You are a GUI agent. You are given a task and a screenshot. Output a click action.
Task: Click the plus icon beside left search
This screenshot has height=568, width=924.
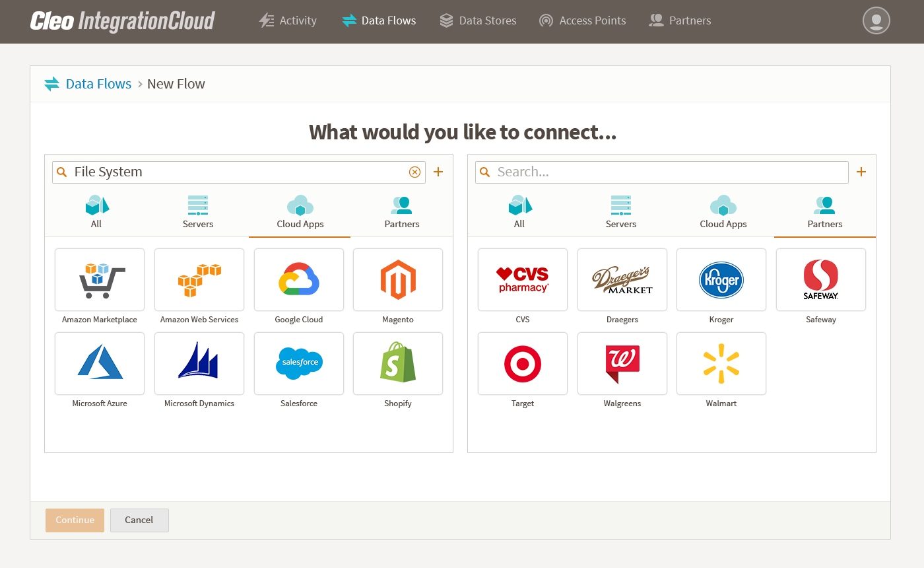click(438, 172)
